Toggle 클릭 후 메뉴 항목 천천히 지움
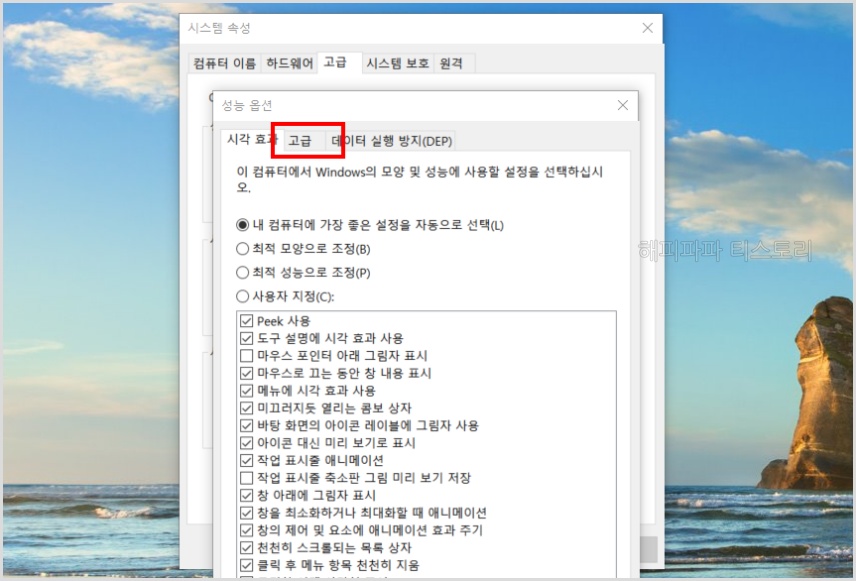 pos(246,565)
